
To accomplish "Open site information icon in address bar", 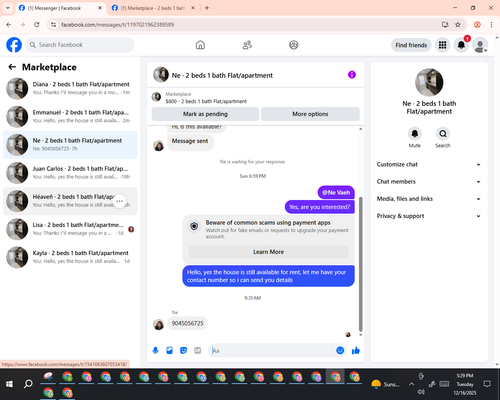I will (x=53, y=25).
